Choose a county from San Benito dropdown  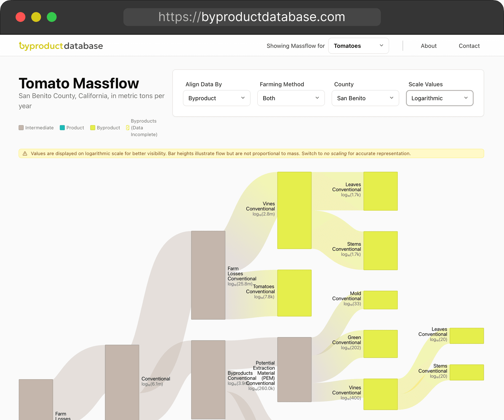pyautogui.click(x=365, y=98)
